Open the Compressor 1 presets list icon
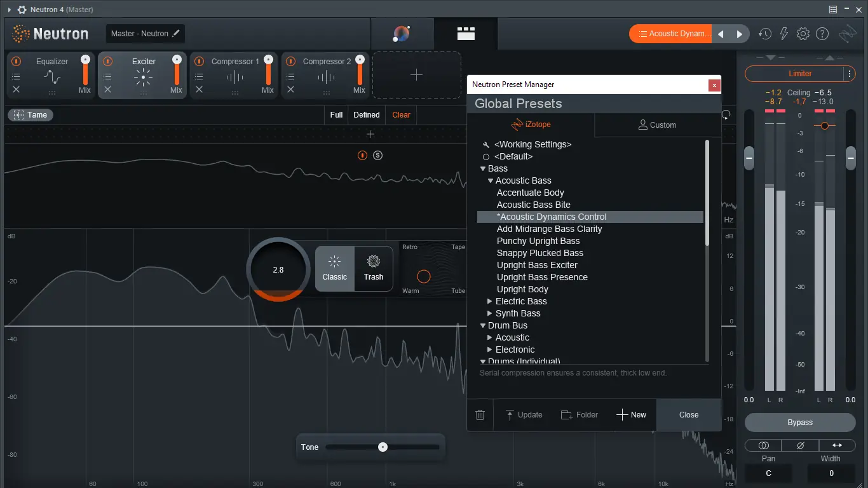Screen dimensions: 868x488 200,76
